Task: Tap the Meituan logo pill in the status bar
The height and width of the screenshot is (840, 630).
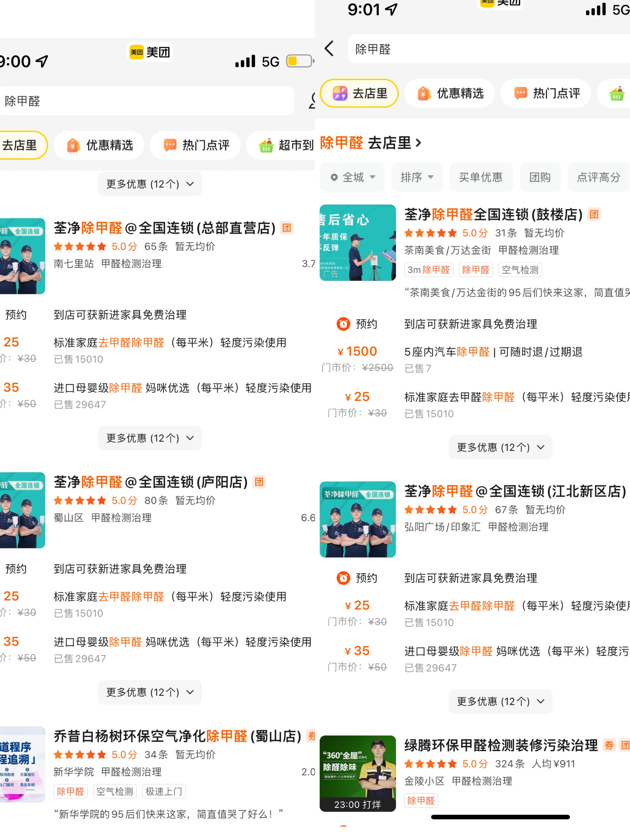Action: pyautogui.click(x=150, y=52)
